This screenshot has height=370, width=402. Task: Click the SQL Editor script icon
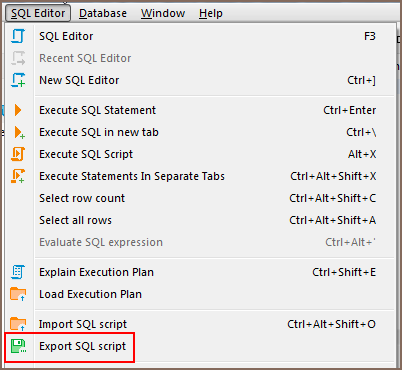click(x=18, y=36)
